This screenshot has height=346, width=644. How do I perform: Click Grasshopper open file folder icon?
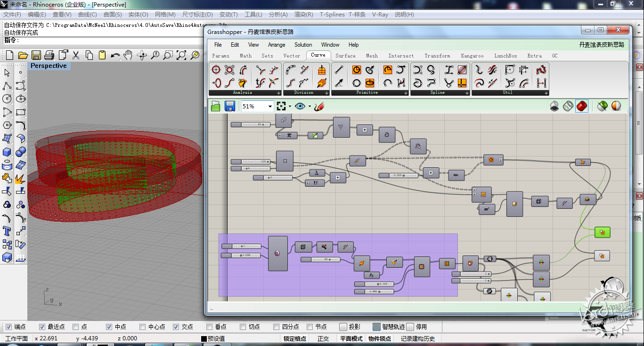[x=216, y=106]
